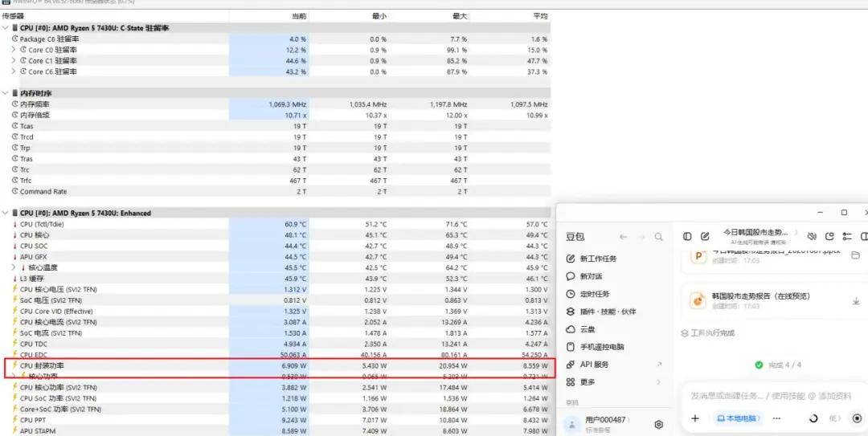Click the orange P icon on pptx card
The height and width of the screenshot is (436, 868).
click(698, 255)
